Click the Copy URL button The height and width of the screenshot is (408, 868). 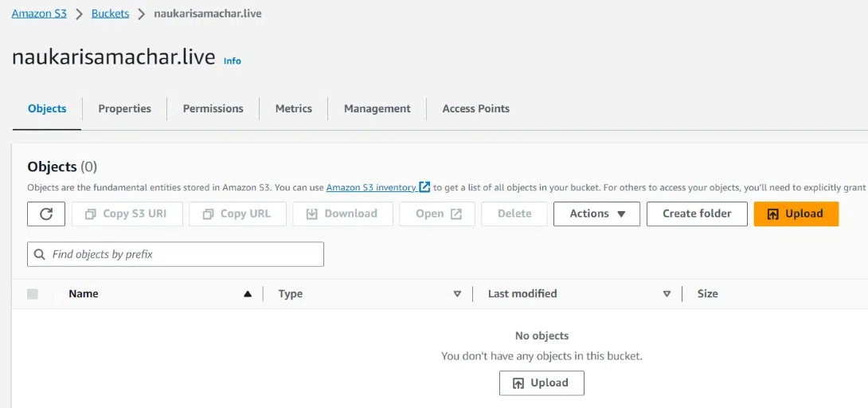(x=237, y=214)
